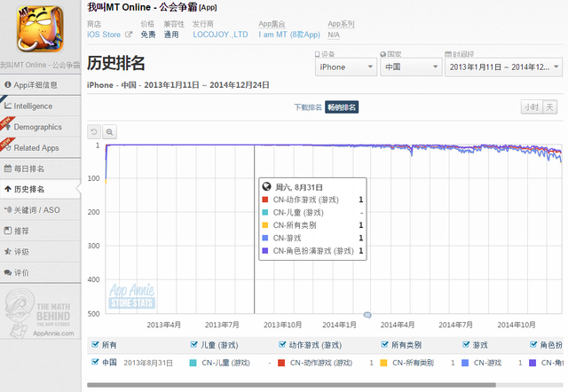568x392 pixels.
Task: Select the 畅销排名 tab
Action: click(x=342, y=107)
